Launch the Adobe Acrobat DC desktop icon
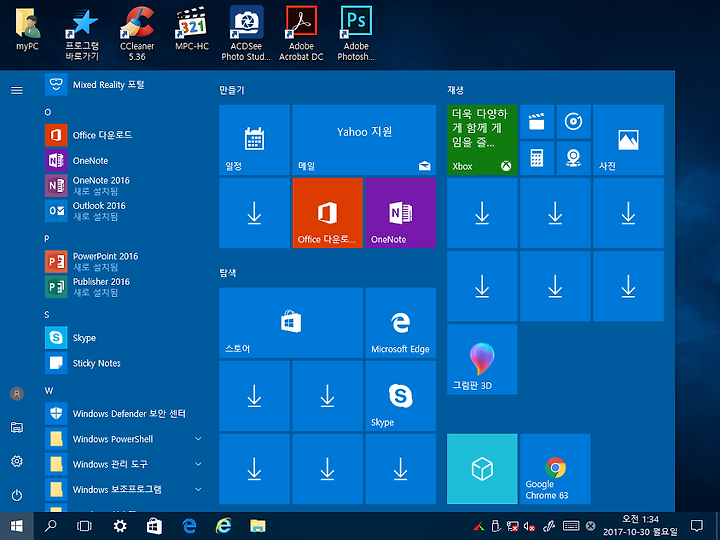This screenshot has height=540, width=720. 301,35
